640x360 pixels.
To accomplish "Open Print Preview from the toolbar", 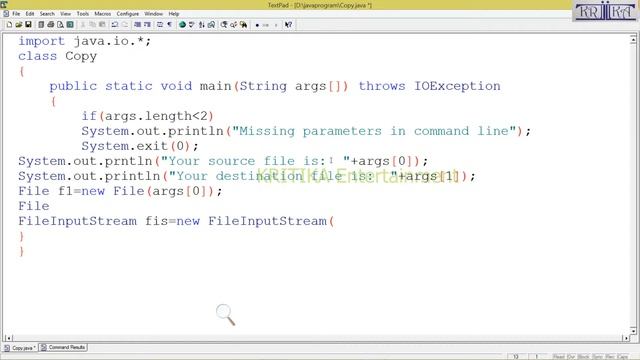I will [60, 25].
